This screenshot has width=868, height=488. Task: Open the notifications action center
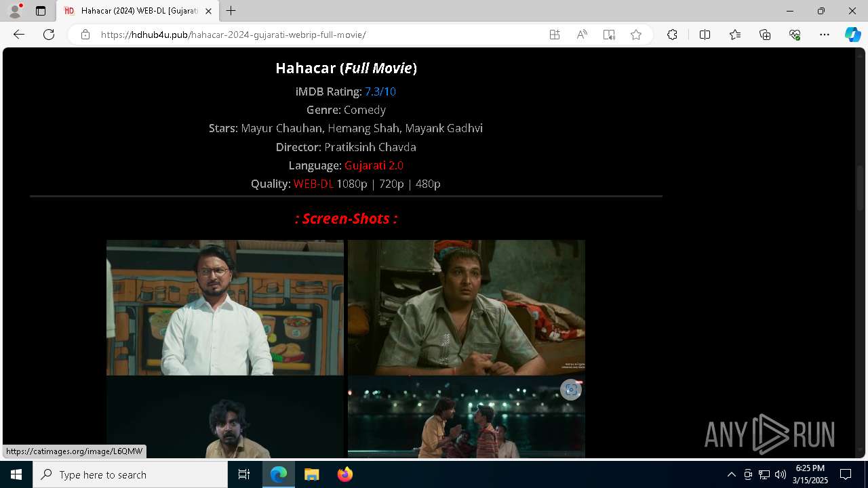[846, 474]
